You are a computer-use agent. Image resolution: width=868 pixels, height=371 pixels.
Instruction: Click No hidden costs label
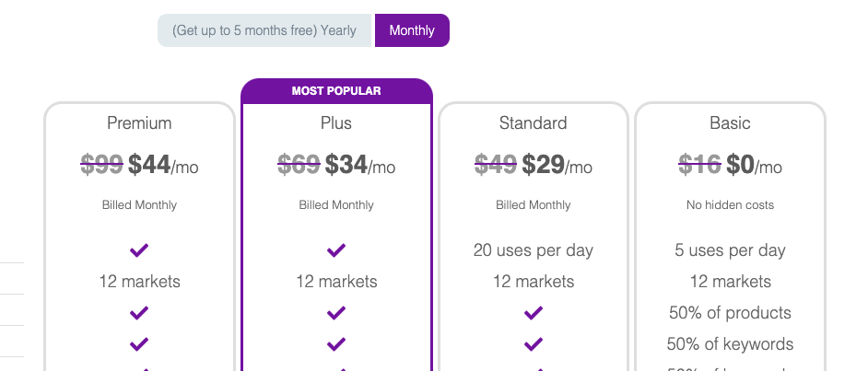tap(730, 205)
